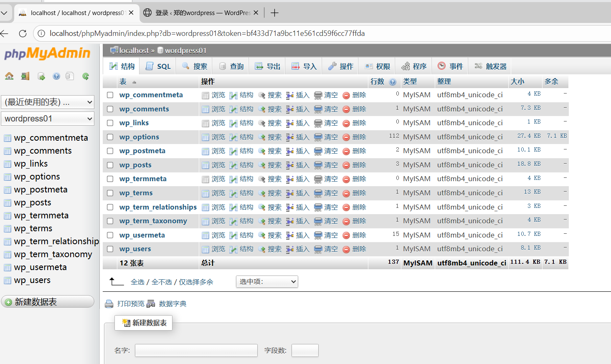Click search icon for wp_links row
Image resolution: width=611 pixels, height=364 pixels.
click(x=262, y=123)
